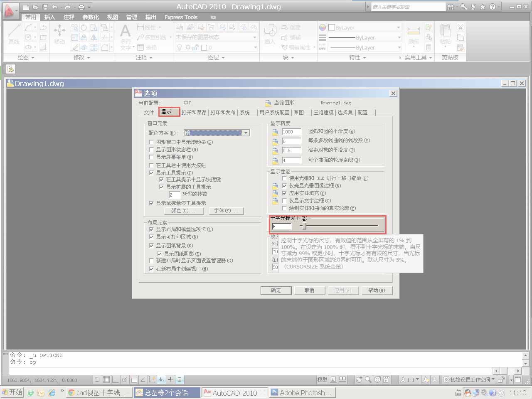Toggle 显示图形状态栏 checkbox
The image size is (532, 399).
[152, 150]
